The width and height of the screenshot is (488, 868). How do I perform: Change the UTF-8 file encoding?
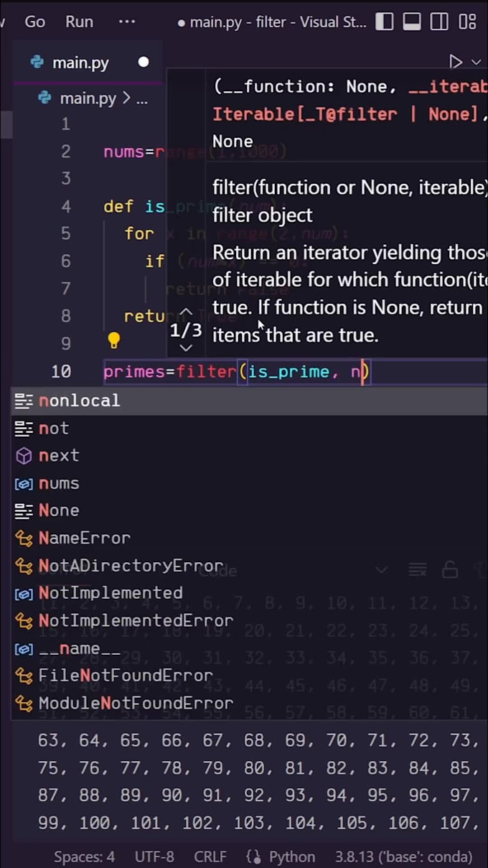tap(154, 857)
